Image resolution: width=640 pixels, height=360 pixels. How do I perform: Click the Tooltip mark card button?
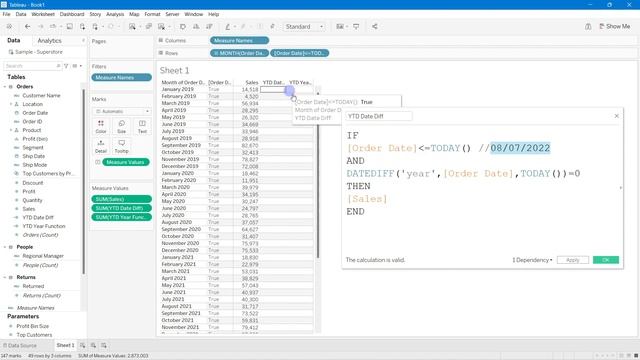pyautogui.click(x=122, y=146)
